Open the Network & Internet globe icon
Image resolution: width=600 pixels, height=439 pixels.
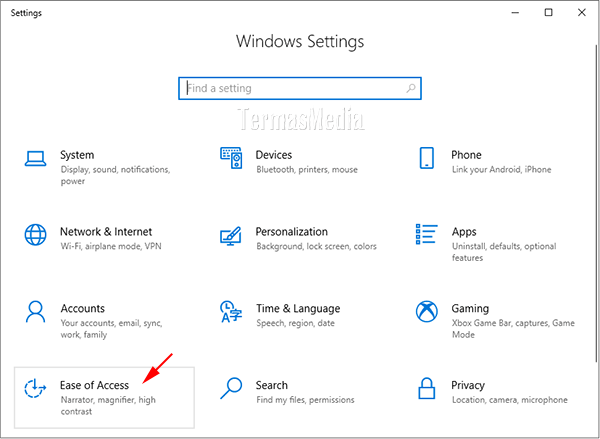point(36,235)
